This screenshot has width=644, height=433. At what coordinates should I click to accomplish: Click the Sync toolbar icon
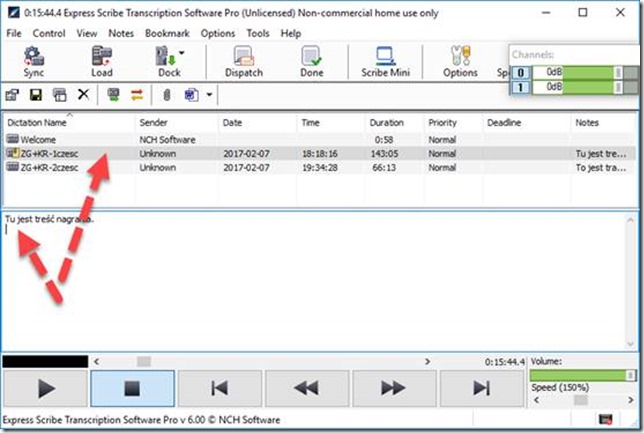34,62
